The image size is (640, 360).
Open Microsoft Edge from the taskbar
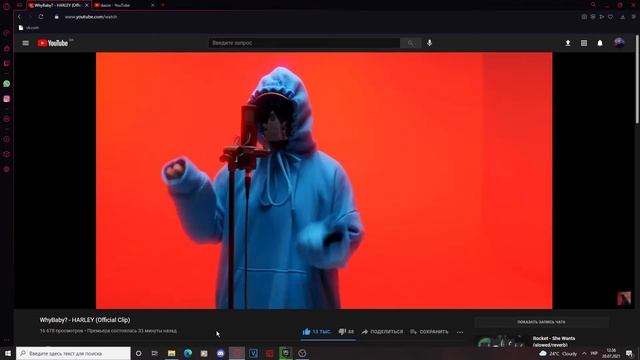tap(188, 353)
